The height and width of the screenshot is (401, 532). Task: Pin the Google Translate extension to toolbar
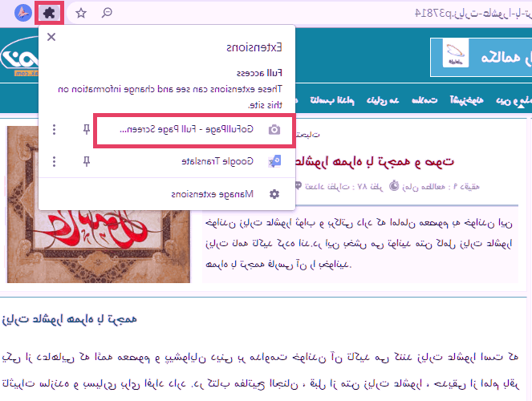pos(87,162)
